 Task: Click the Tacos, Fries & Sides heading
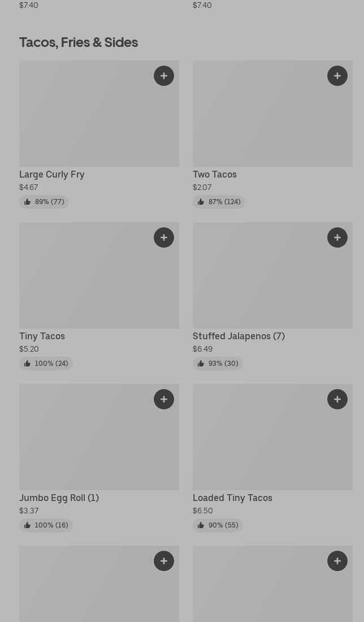(79, 42)
